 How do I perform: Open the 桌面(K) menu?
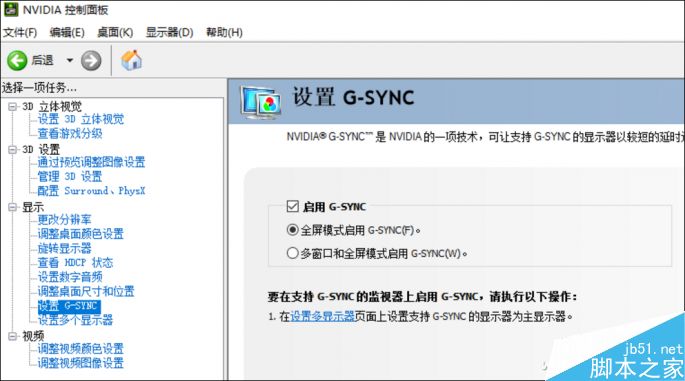(115, 32)
